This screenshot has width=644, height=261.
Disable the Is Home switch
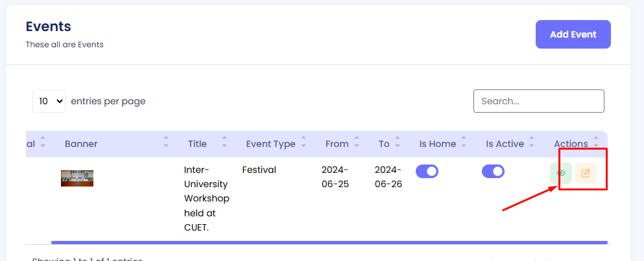pyautogui.click(x=427, y=171)
